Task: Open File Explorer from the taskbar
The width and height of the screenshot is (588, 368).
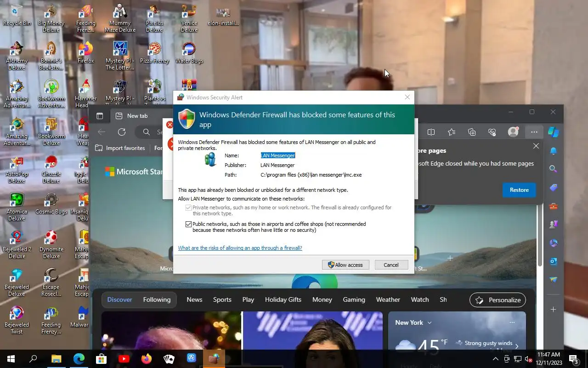Action: coord(56,359)
